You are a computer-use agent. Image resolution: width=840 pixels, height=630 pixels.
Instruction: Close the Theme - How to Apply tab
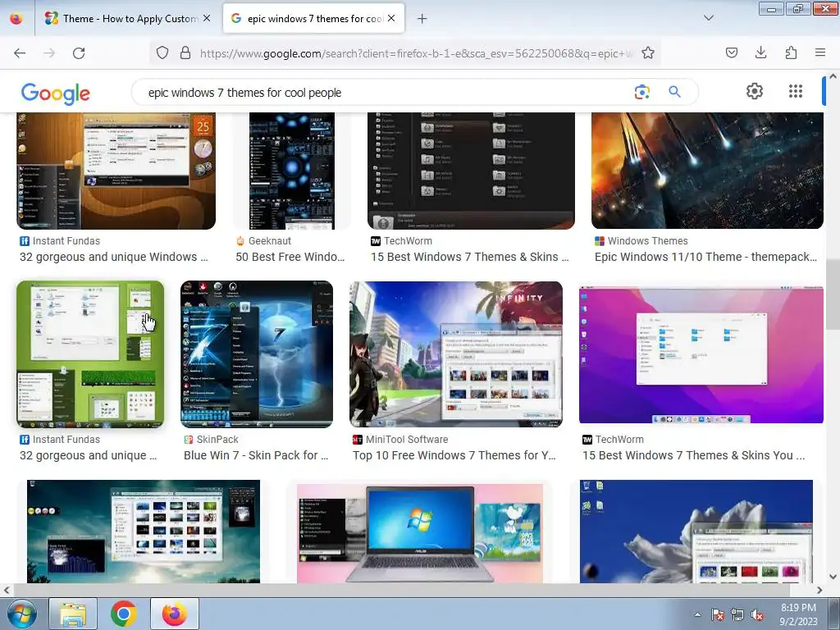pos(207,18)
